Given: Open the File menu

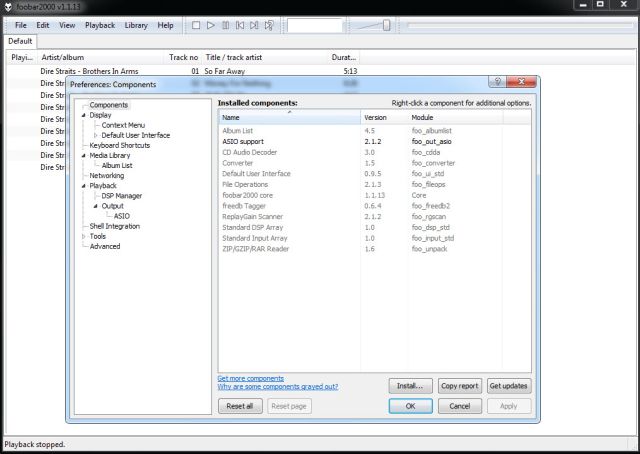Looking at the screenshot, I should tap(20, 25).
